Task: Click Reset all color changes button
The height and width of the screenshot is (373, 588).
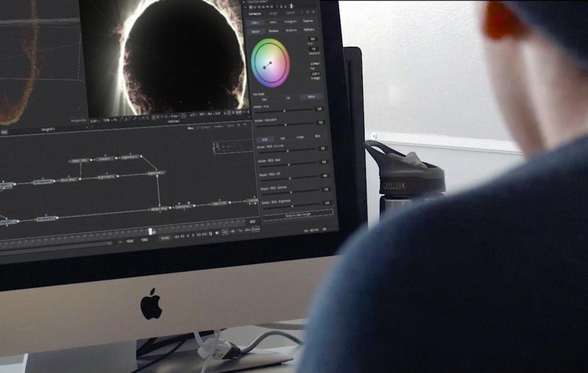Action: 298,215
